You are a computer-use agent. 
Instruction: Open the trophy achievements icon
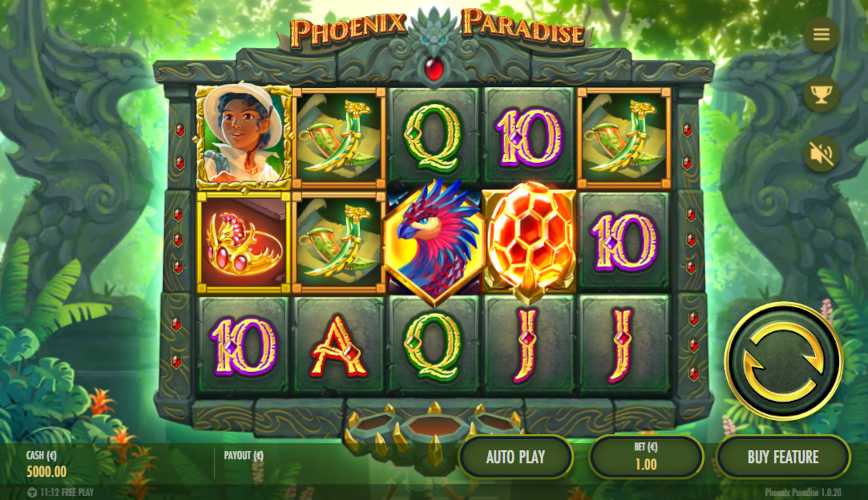click(821, 94)
